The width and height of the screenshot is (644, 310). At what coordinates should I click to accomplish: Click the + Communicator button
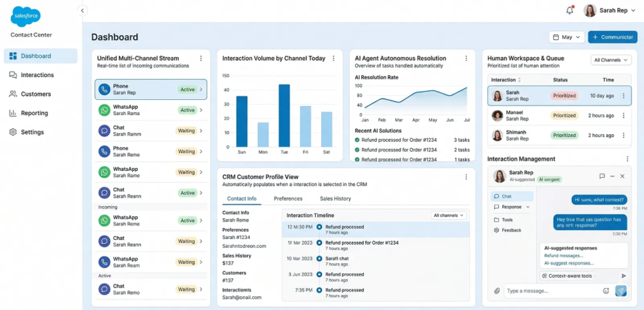pos(612,37)
